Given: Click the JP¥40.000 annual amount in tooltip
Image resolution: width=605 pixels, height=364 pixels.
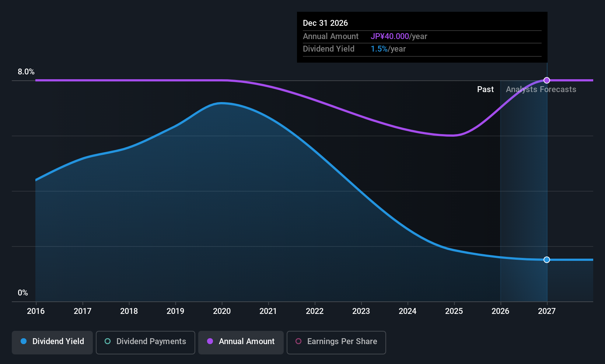Looking at the screenshot, I should 390,36.
